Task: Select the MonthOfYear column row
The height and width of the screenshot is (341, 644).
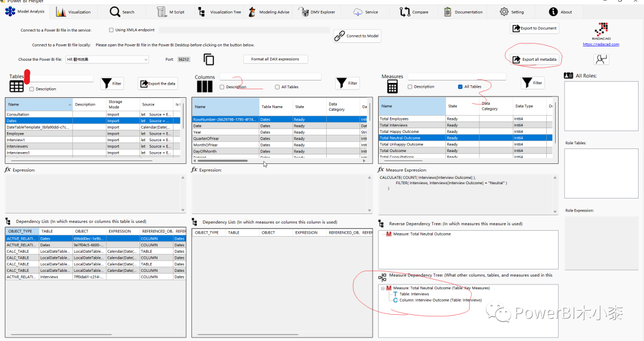Action: coord(280,145)
